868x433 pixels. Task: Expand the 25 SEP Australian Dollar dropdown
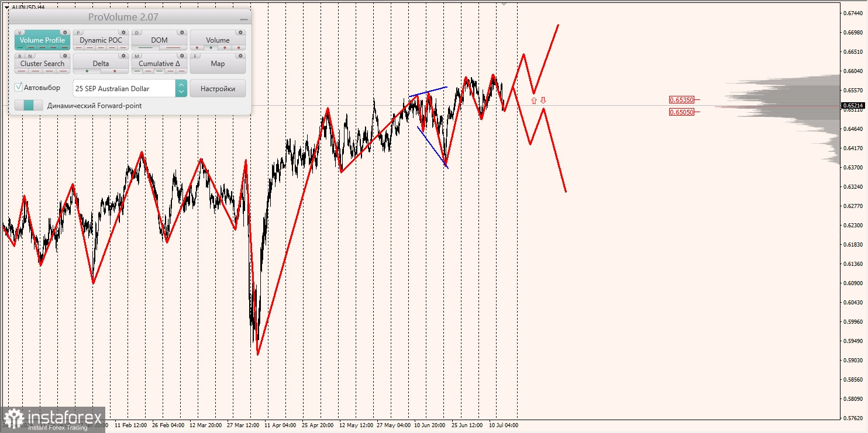pyautogui.click(x=181, y=88)
